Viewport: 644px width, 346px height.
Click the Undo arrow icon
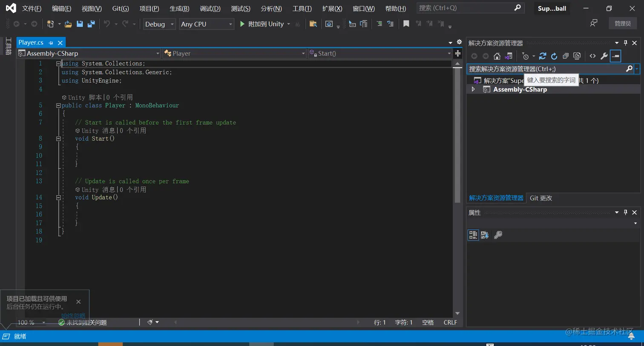106,24
